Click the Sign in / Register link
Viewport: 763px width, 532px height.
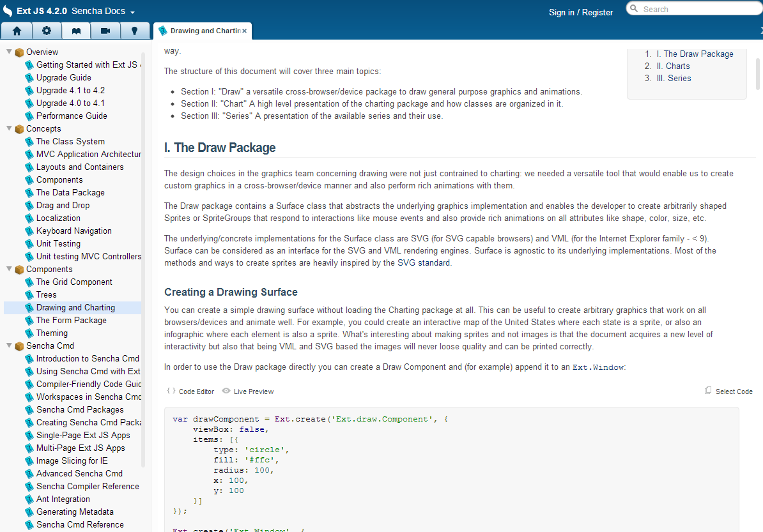pyautogui.click(x=581, y=12)
